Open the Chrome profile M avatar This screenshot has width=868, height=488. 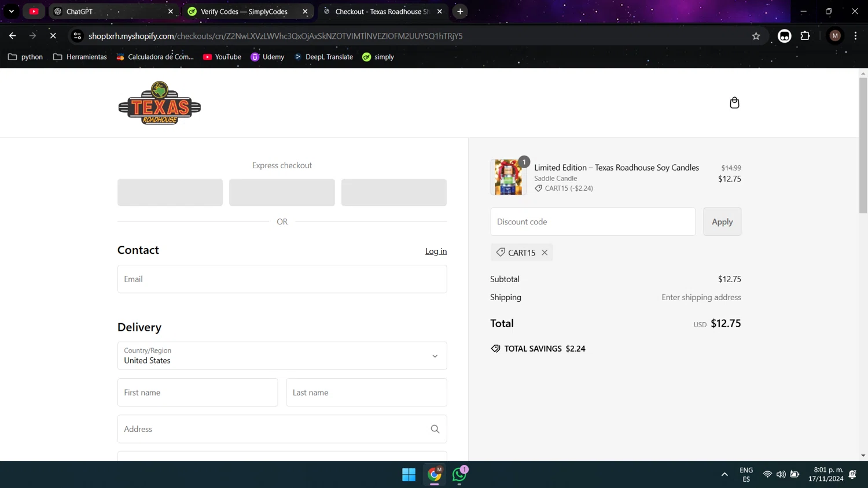835,36
